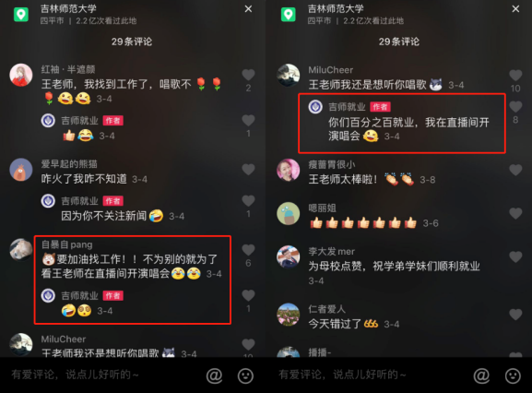Viewport: 532px width, 393px height.
Task: Like 爱早起的熊猫's comment
Action: tap(248, 170)
